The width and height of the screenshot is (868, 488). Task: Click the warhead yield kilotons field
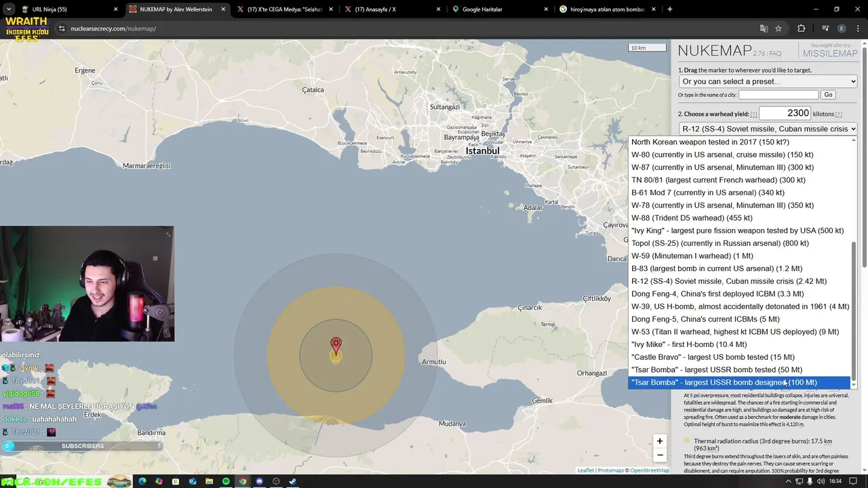(785, 113)
